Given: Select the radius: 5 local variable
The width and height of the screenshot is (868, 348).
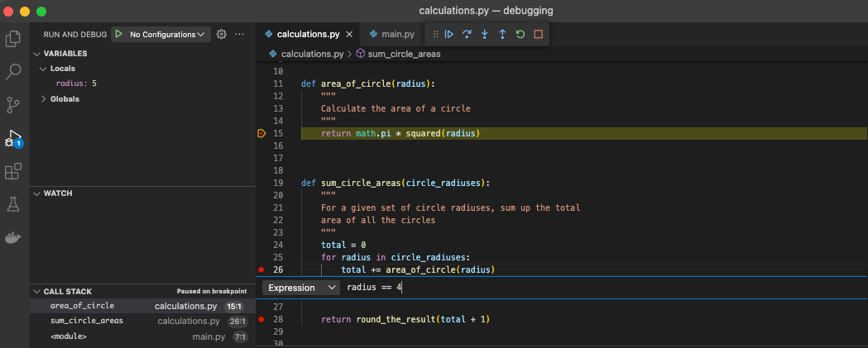Looking at the screenshot, I should [76, 83].
